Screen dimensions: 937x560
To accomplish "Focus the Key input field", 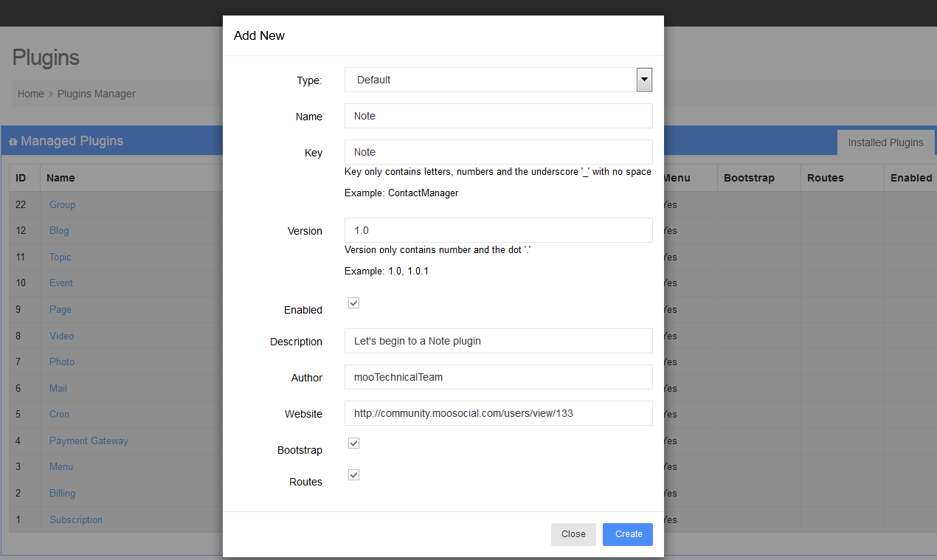I will tap(498, 152).
